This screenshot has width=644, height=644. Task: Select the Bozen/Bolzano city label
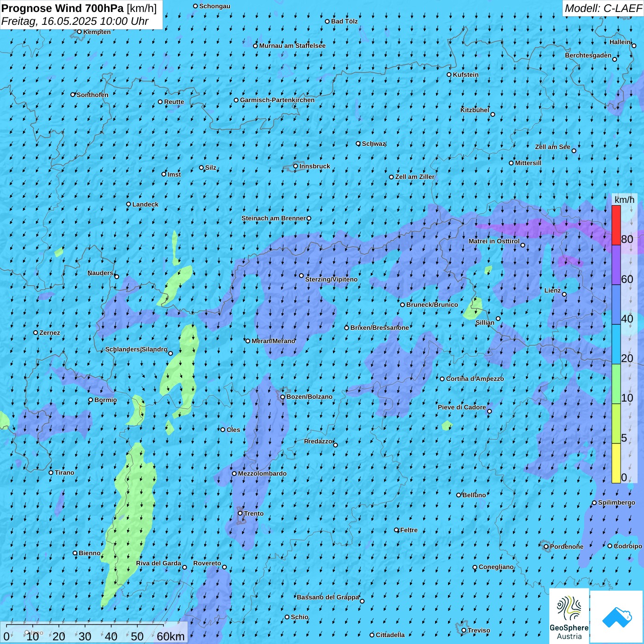pyautogui.click(x=309, y=397)
